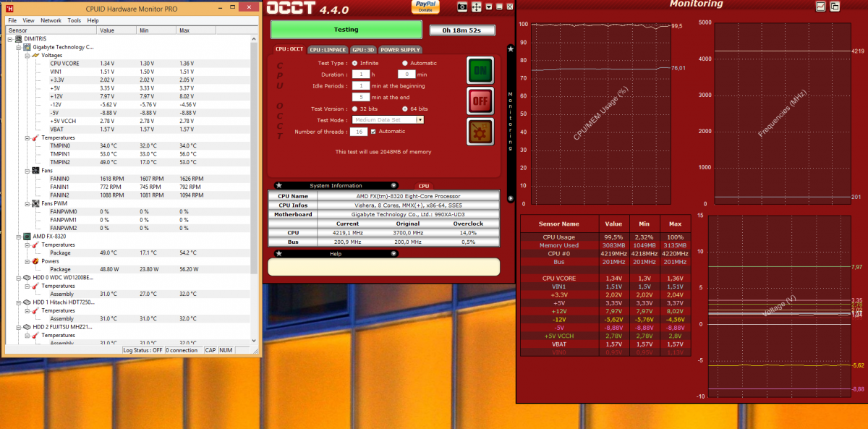
Task: Click the OCCT move window arrows icon
Action: coord(477,7)
